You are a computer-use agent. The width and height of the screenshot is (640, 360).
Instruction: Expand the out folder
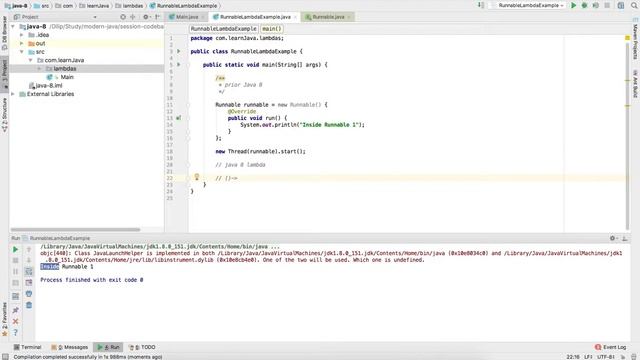pyautogui.click(x=22, y=43)
